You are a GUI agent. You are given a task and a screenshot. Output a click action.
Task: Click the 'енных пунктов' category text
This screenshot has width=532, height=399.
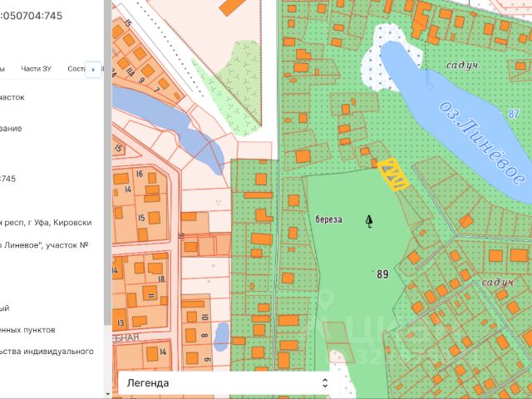click(x=27, y=330)
